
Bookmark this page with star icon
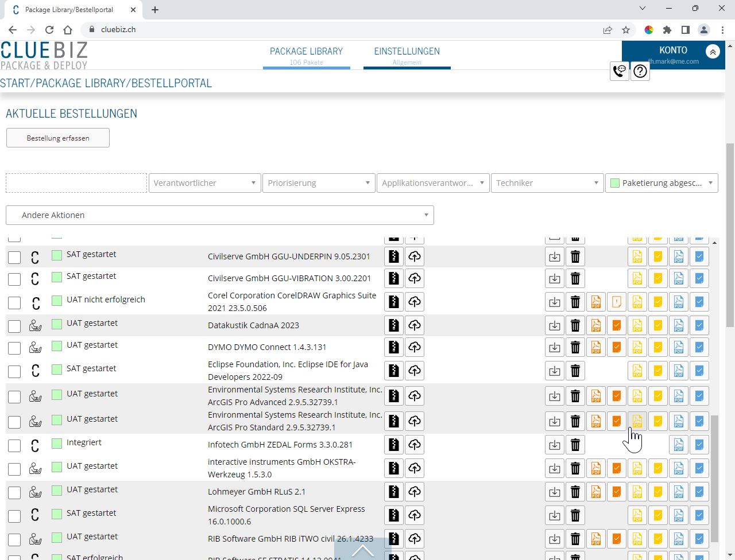626,30
